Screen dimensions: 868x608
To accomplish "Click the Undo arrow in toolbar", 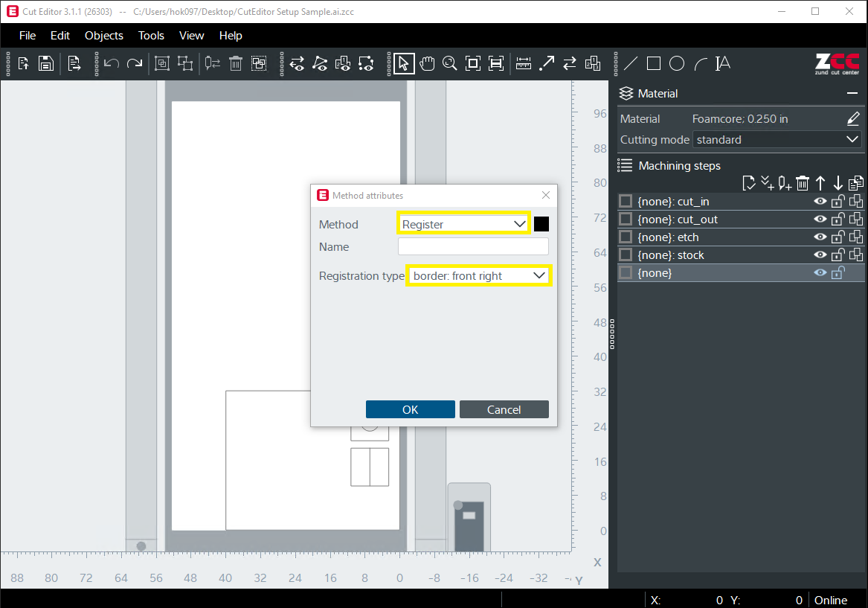I will click(112, 63).
